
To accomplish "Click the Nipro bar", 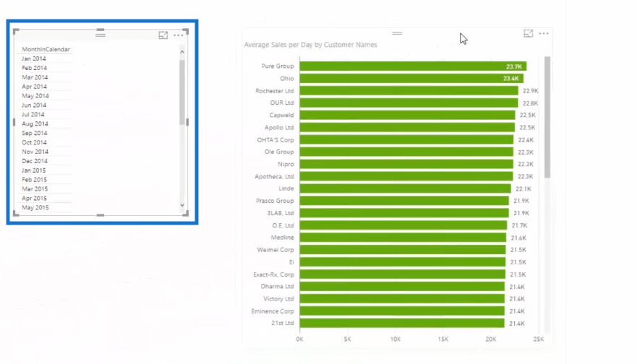I will (406, 164).
